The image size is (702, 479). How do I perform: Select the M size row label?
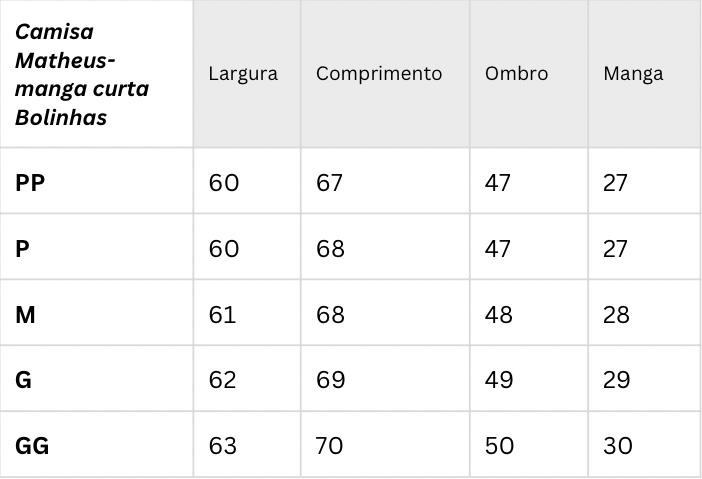(25, 314)
